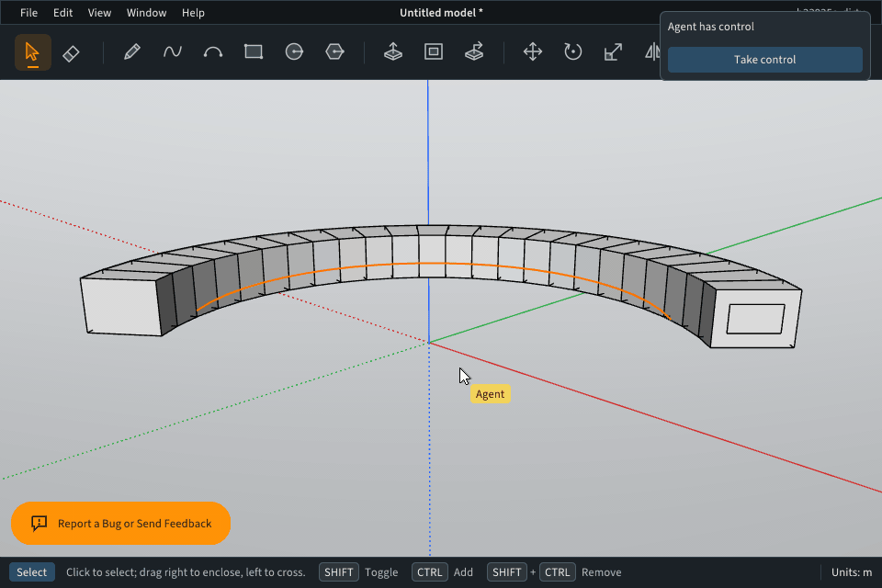
Task: Click the partially hidden Flip tool
Action: click(652, 52)
